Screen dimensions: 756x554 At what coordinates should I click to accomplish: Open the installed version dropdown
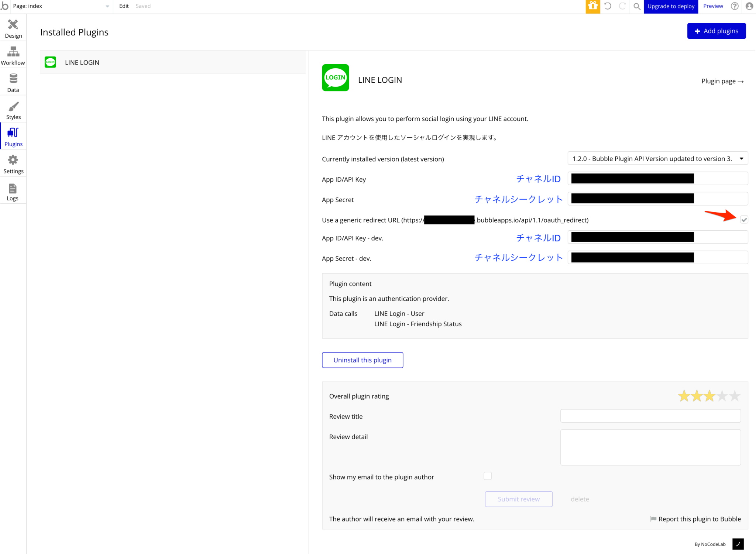coord(657,158)
